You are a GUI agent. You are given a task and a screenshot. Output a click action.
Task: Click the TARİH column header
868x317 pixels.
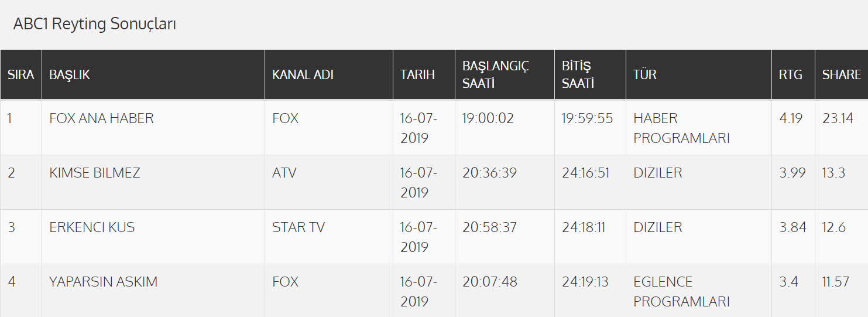tap(417, 75)
